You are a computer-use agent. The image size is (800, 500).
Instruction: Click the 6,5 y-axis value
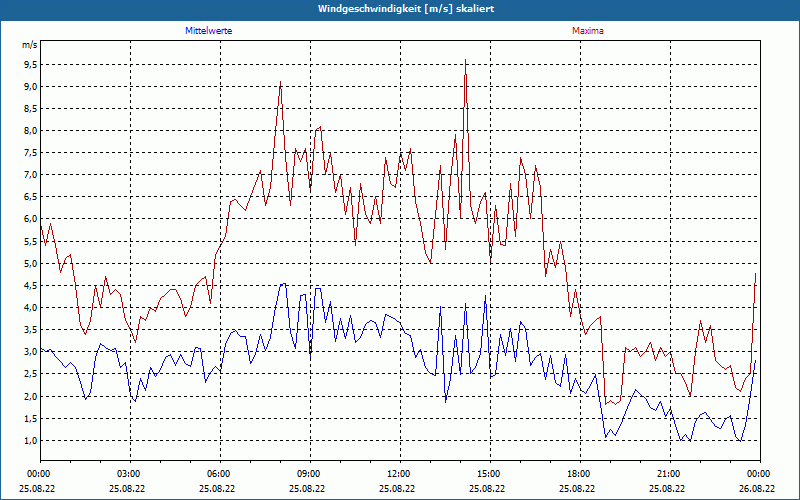[31, 197]
